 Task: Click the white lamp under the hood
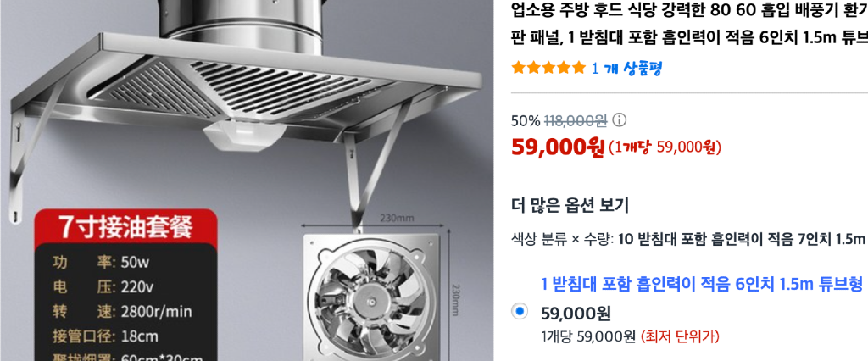click(x=244, y=136)
